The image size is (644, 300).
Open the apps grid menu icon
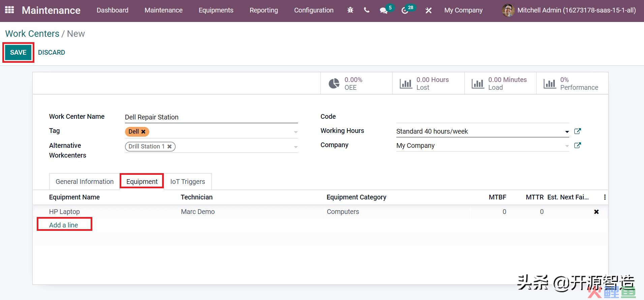9,10
